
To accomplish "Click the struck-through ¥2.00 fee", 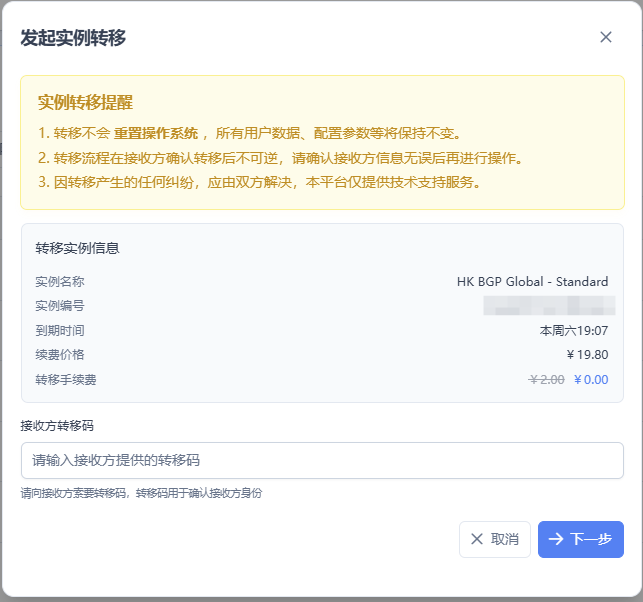I will [x=546, y=379].
